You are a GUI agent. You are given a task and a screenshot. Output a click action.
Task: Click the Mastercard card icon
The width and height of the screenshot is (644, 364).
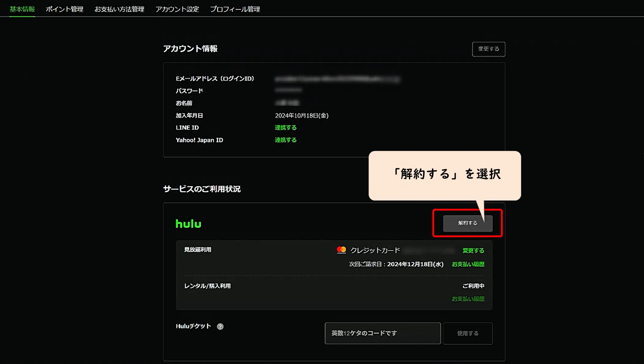tap(341, 250)
